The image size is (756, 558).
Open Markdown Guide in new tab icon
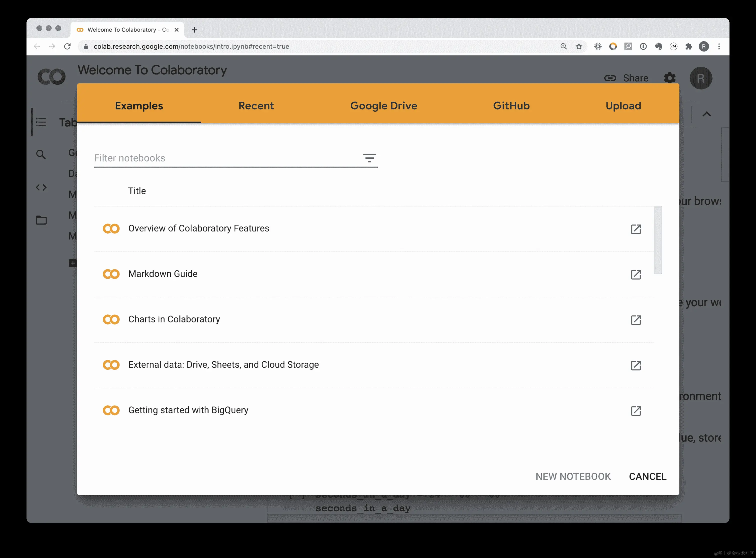[636, 274]
